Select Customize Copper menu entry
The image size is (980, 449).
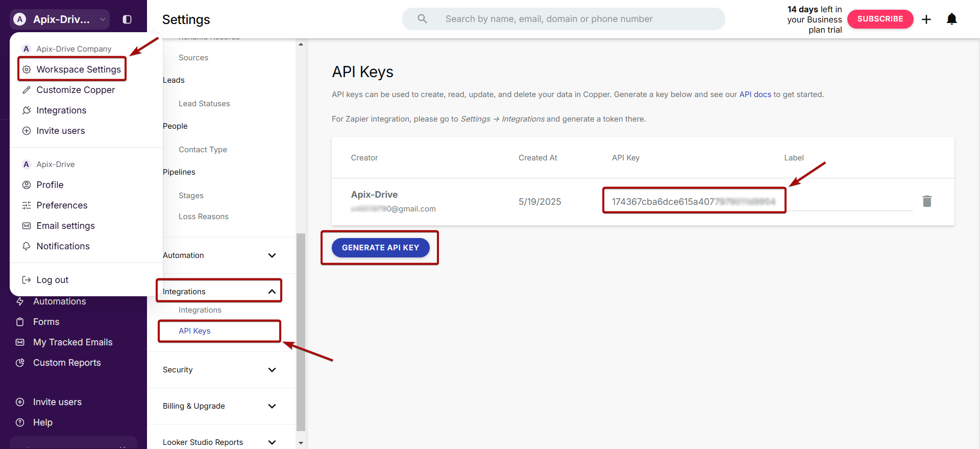coord(76,90)
